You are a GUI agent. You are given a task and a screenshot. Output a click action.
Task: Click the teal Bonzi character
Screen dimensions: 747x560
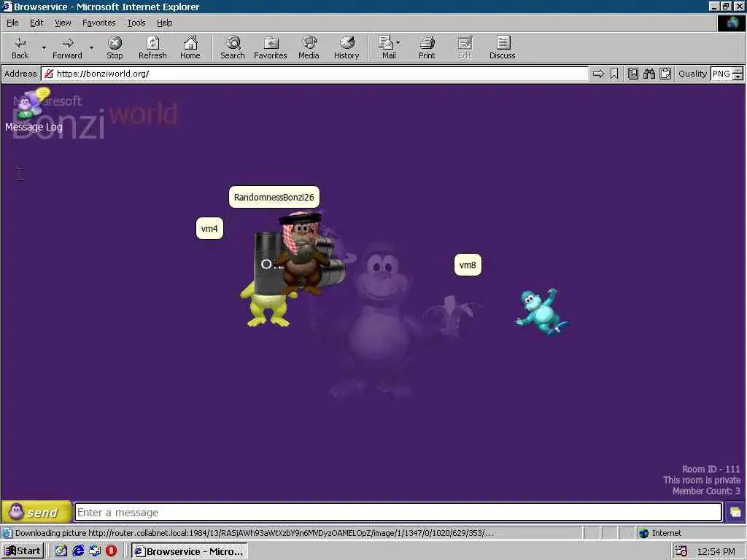coord(542,311)
